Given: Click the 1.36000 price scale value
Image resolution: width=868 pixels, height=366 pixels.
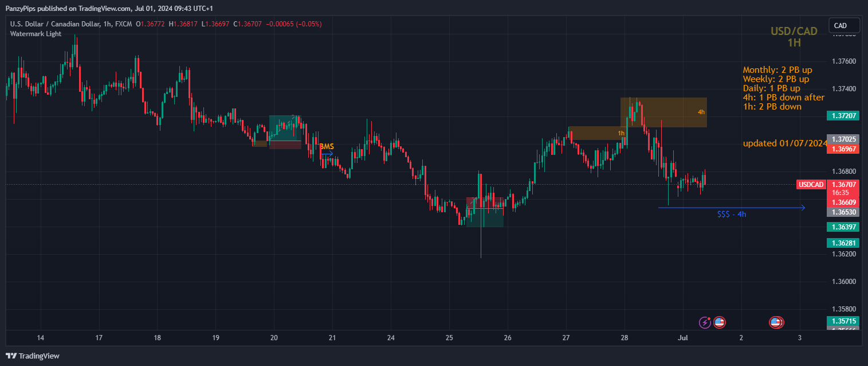Looking at the screenshot, I should pyautogui.click(x=843, y=282).
